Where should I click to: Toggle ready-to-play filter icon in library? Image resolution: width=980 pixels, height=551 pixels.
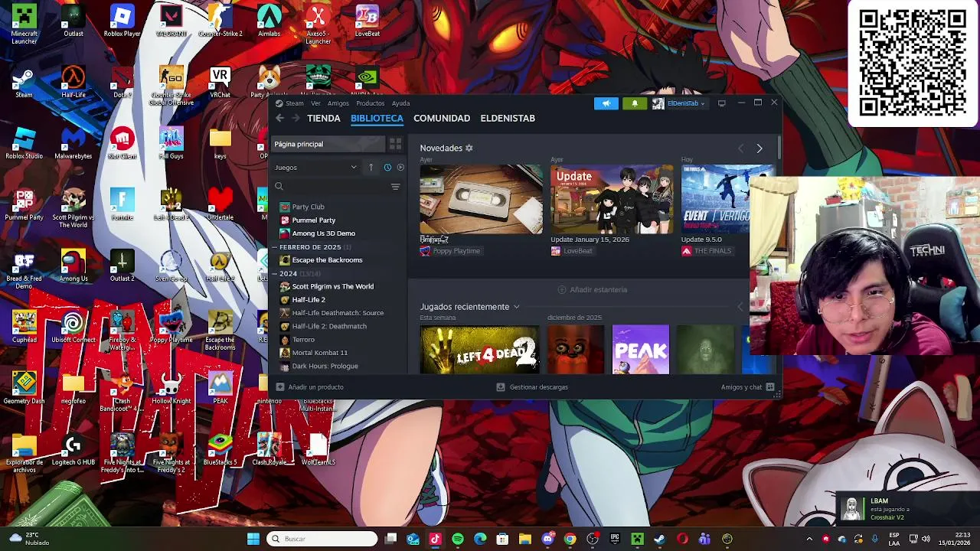coord(400,168)
